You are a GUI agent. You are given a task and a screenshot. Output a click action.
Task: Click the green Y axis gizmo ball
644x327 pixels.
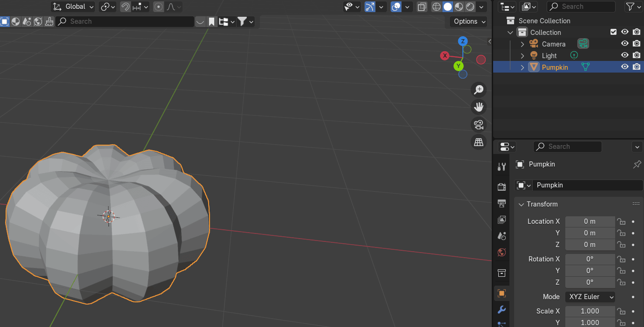tap(459, 66)
